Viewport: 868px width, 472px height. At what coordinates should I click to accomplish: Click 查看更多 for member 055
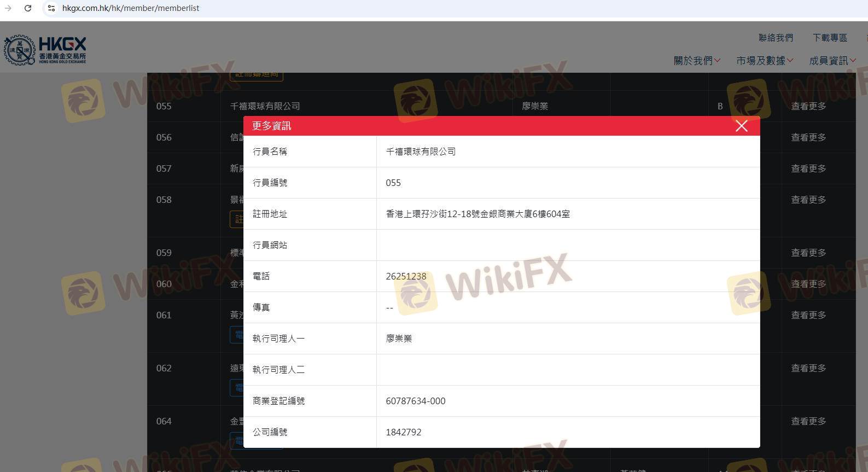[808, 106]
